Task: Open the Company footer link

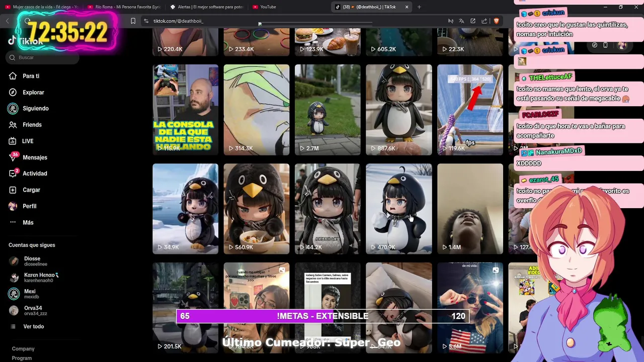Action: (x=23, y=349)
